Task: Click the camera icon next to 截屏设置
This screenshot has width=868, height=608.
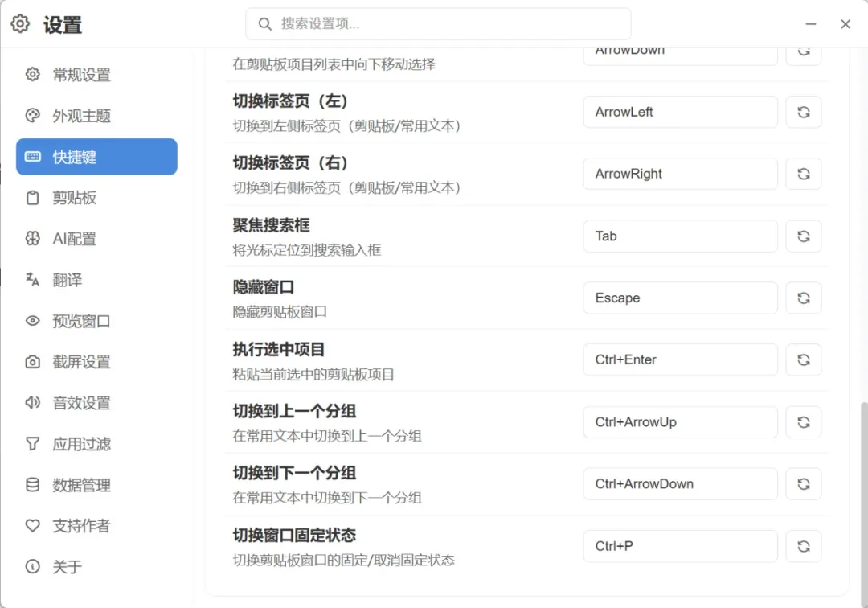Action: click(33, 362)
